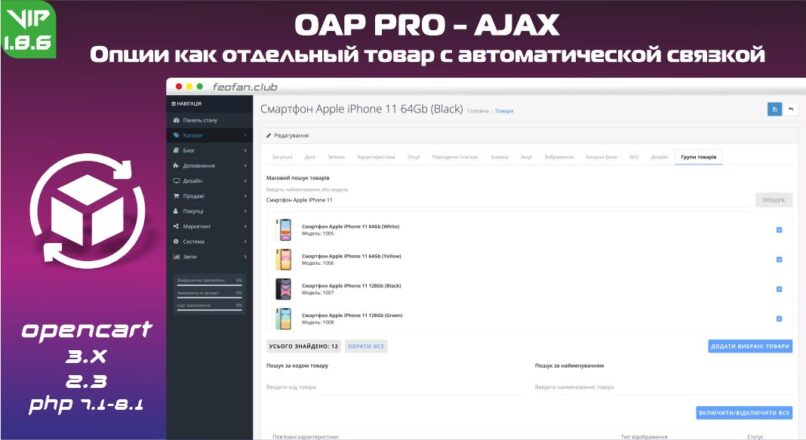Viewport: 806px width, 440px height.
Task: Toggle the iPhone 11 128Gb (Green) checkbox
Action: pyautogui.click(x=779, y=319)
